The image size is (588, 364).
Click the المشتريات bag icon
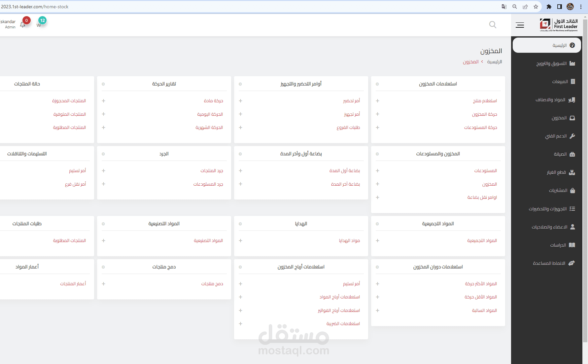(x=573, y=190)
